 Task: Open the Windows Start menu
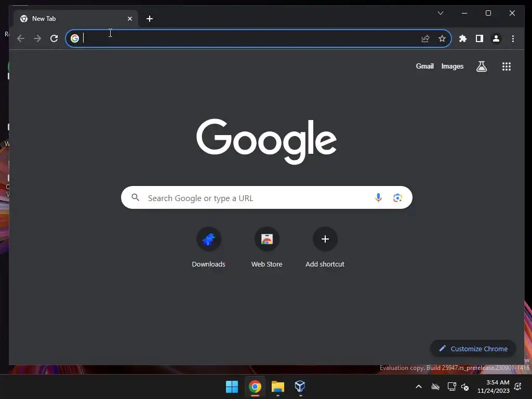point(232,387)
